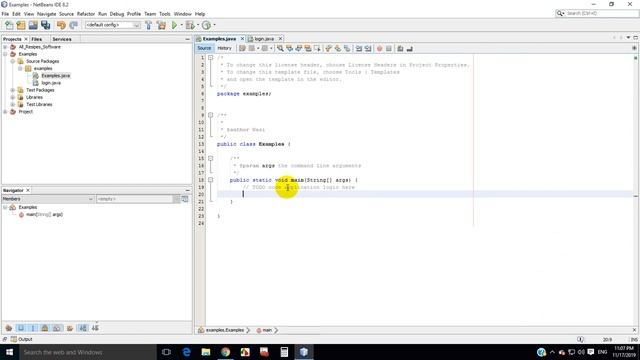Toggle Show Static Members filter in Navigator
Viewport: 640px width, 360px height.
[33, 328]
